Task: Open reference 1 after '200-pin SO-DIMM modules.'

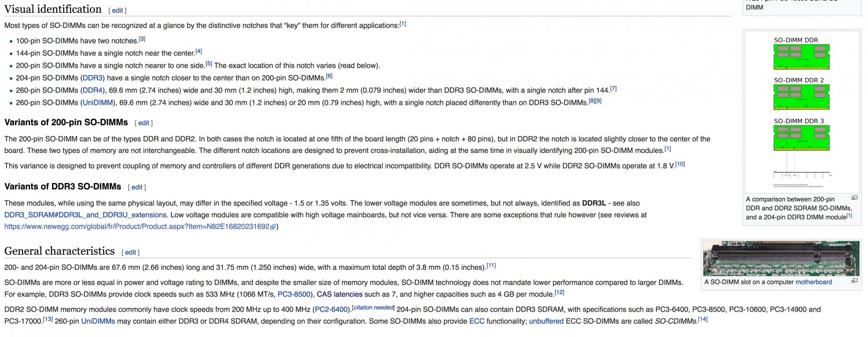Action: coord(667,149)
